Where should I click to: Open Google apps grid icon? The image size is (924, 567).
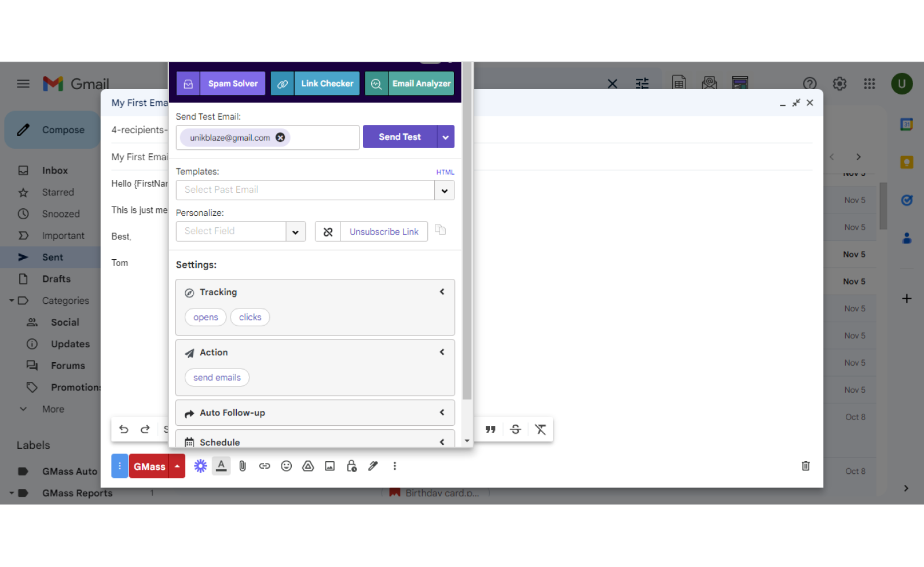(x=870, y=84)
